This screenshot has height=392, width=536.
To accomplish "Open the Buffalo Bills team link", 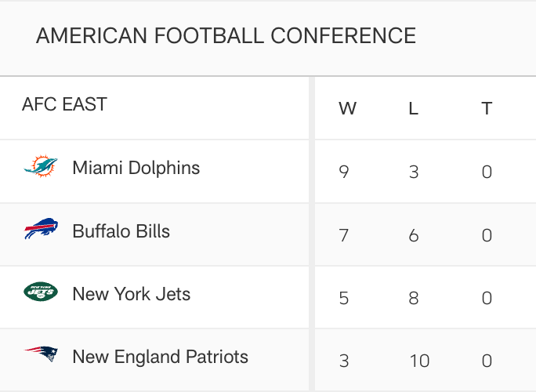I will pos(121,231).
